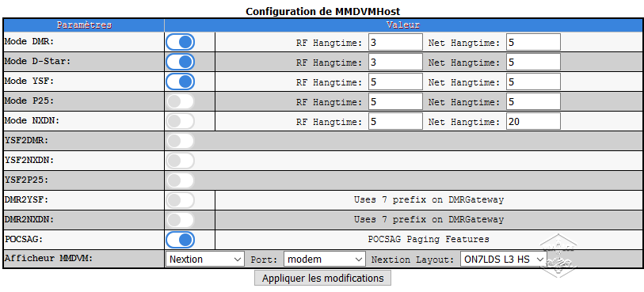Enable DMR2YSF toggle
Screen dimensions: 644x292
tap(181, 199)
